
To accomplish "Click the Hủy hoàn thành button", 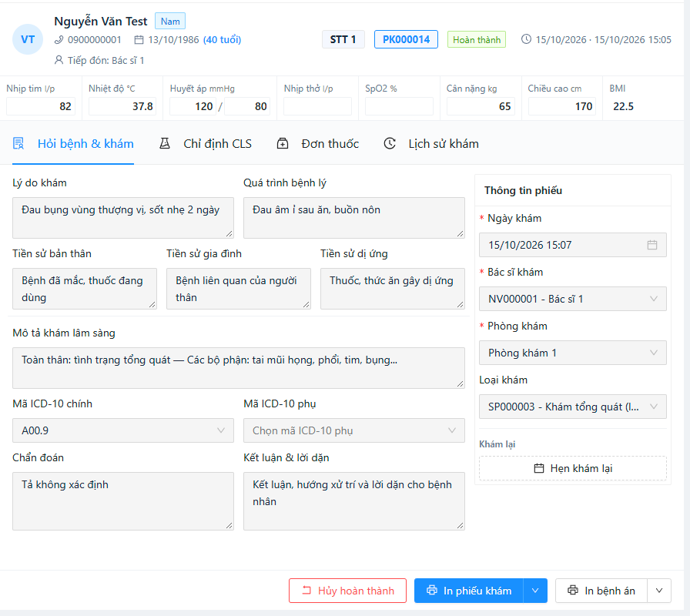I will point(347,591).
